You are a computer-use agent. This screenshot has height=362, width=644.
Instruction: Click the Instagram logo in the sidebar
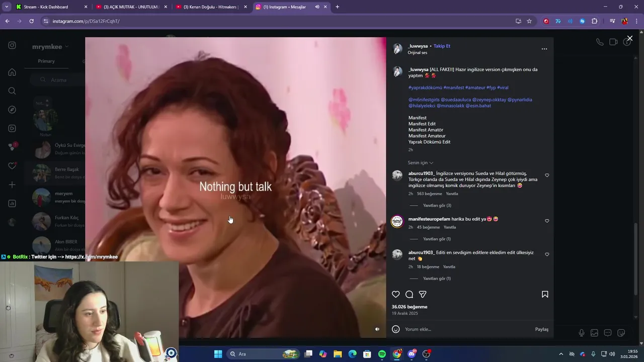tap(12, 45)
